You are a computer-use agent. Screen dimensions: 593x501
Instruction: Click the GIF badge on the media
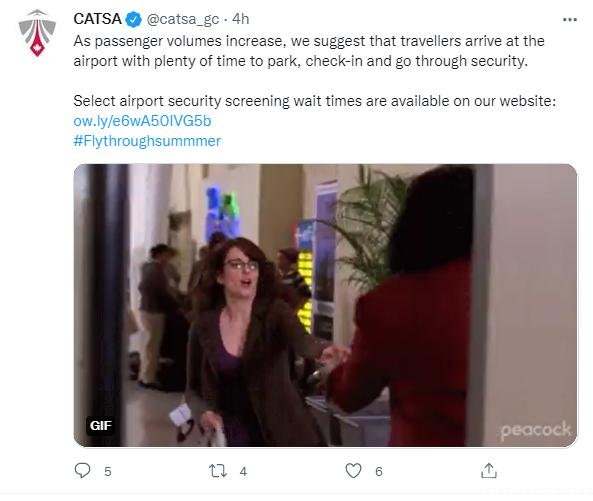pos(101,426)
